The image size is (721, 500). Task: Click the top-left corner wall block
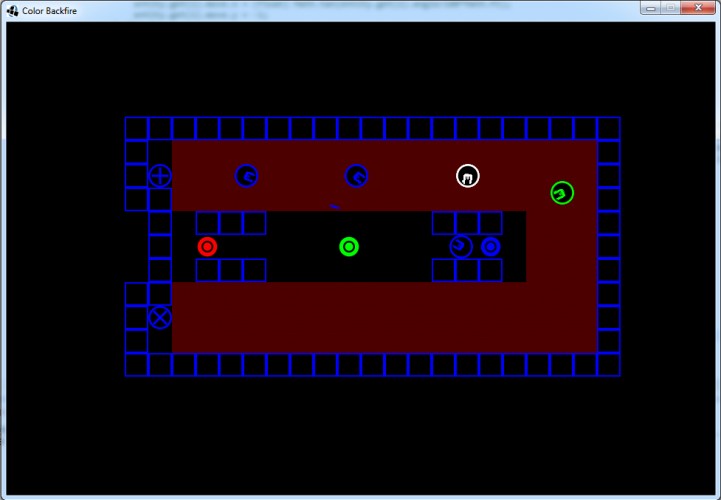[x=136, y=128]
